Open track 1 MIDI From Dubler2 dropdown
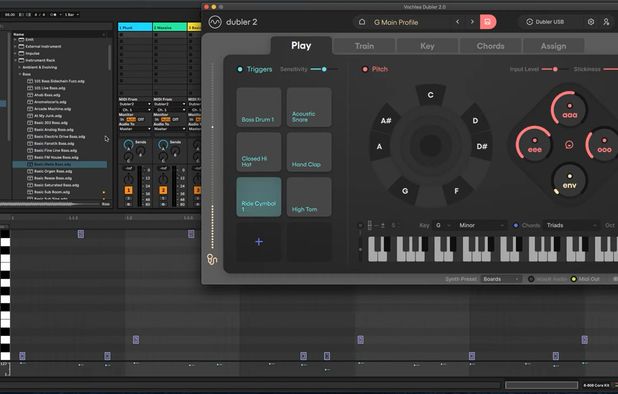618x394 pixels. coord(135,104)
